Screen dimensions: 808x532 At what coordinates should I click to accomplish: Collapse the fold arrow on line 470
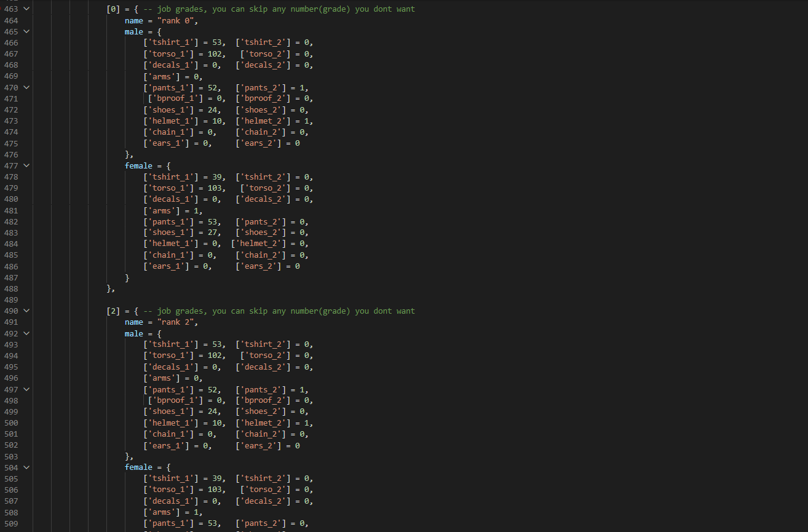26,87
